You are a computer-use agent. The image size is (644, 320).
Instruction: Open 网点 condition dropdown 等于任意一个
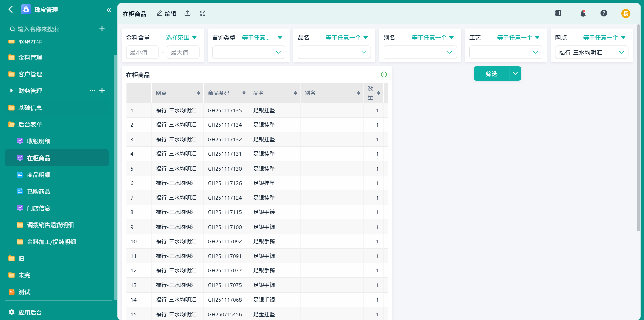click(604, 37)
